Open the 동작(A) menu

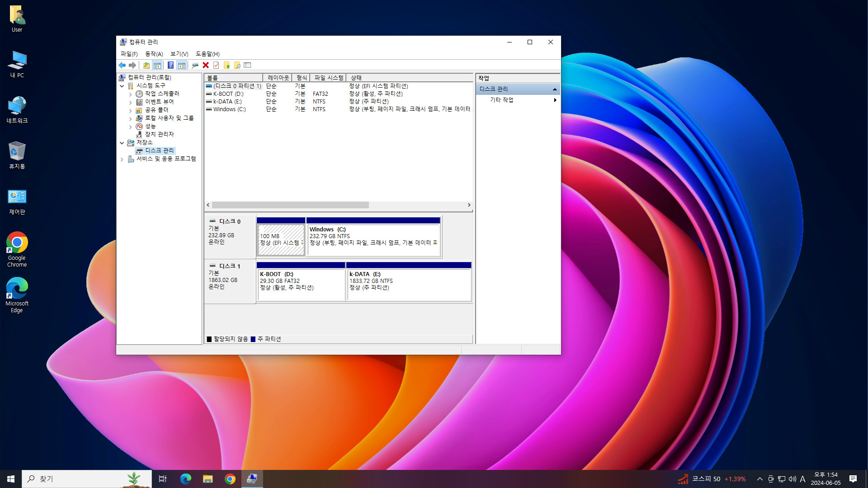pos(154,54)
